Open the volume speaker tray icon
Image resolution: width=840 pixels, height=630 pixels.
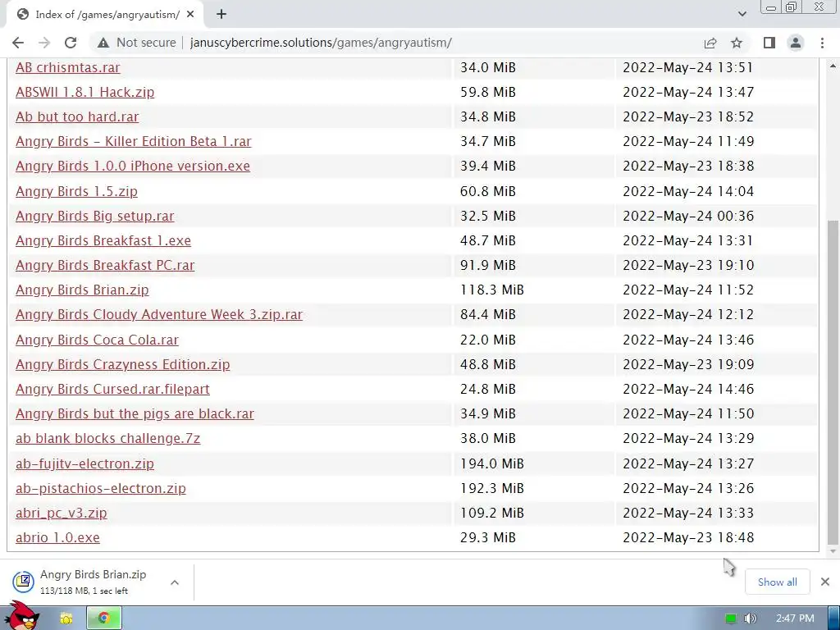pyautogui.click(x=750, y=619)
